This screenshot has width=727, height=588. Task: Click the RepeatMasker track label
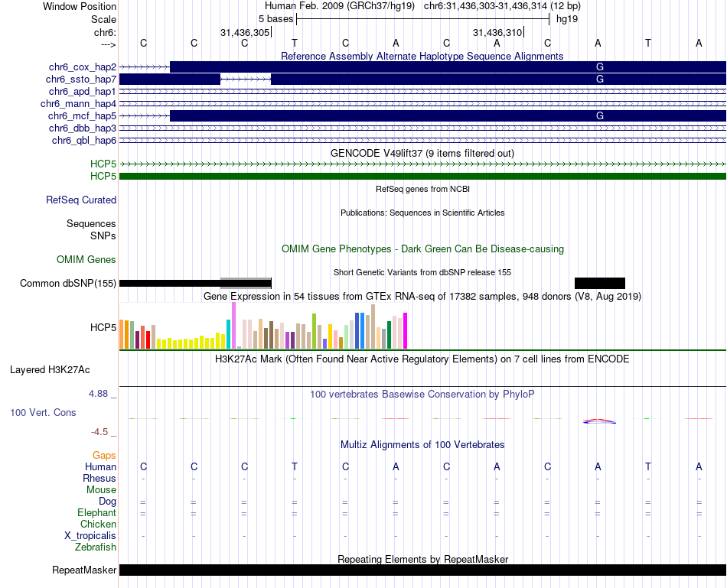[84, 570]
